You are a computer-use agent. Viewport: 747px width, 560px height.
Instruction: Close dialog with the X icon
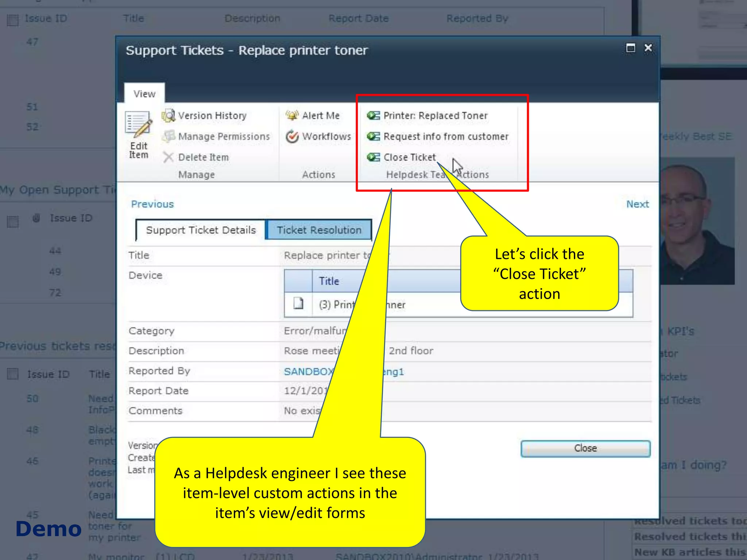pos(648,48)
